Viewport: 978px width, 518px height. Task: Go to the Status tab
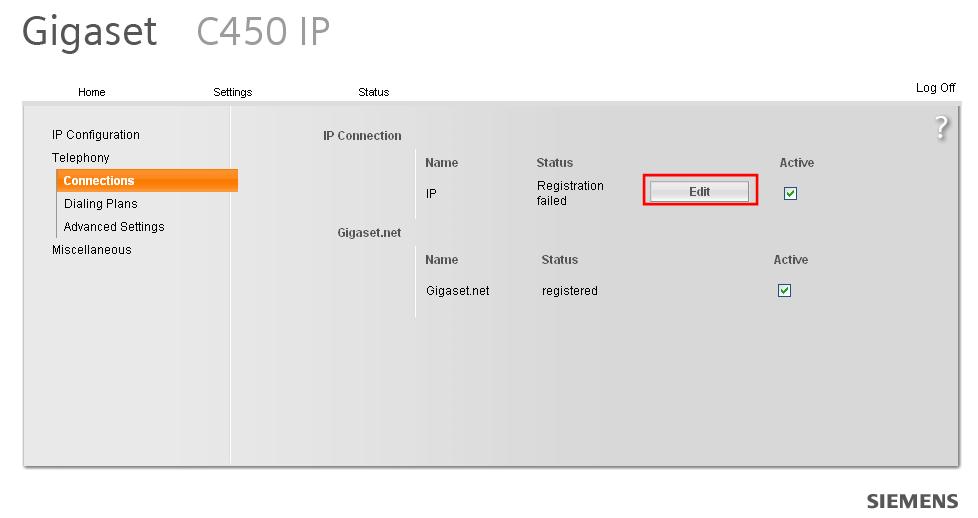373,92
